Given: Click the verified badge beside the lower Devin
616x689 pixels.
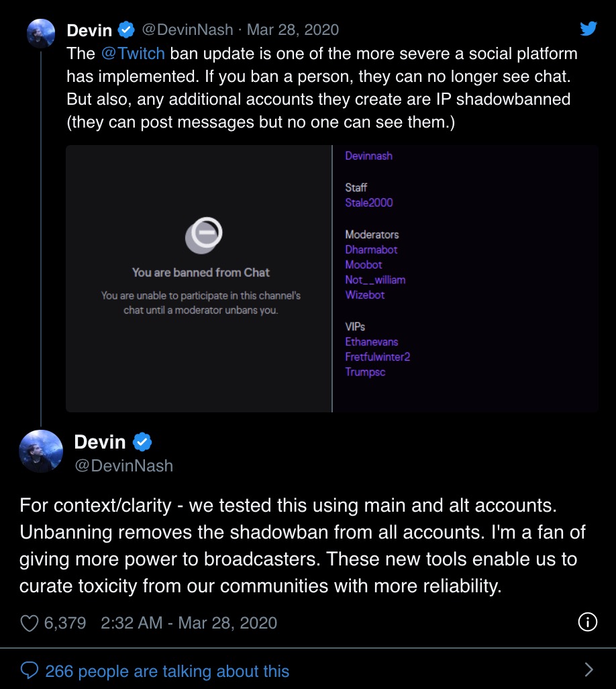Looking at the screenshot, I should coord(142,442).
